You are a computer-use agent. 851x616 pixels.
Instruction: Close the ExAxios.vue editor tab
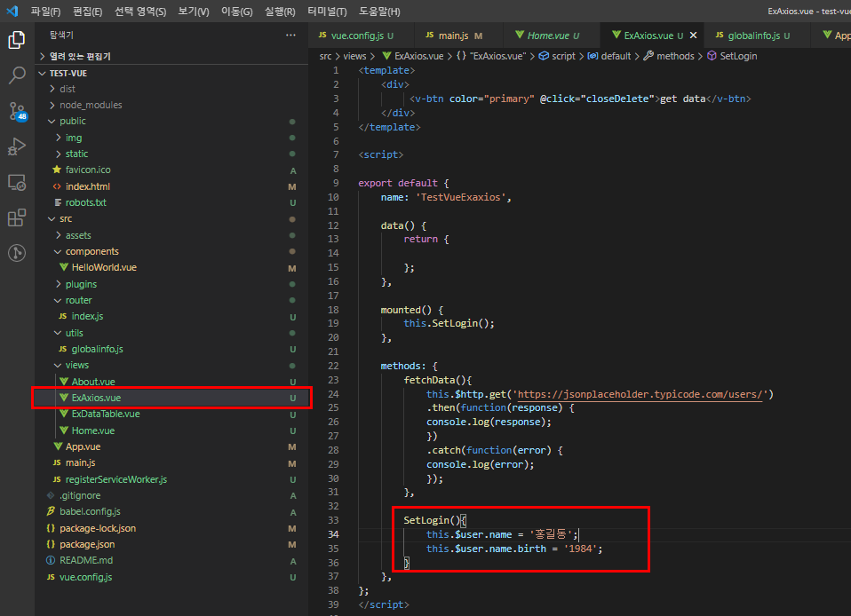click(693, 36)
